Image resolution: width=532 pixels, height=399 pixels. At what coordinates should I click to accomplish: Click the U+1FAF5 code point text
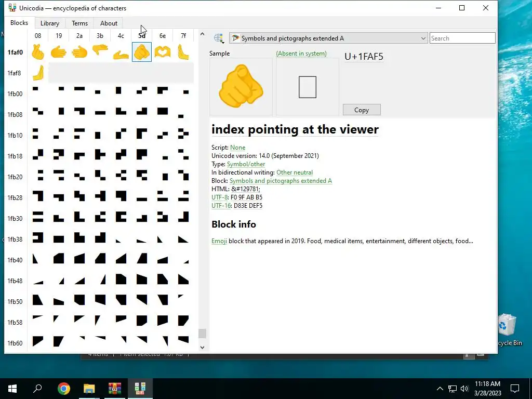[364, 57]
